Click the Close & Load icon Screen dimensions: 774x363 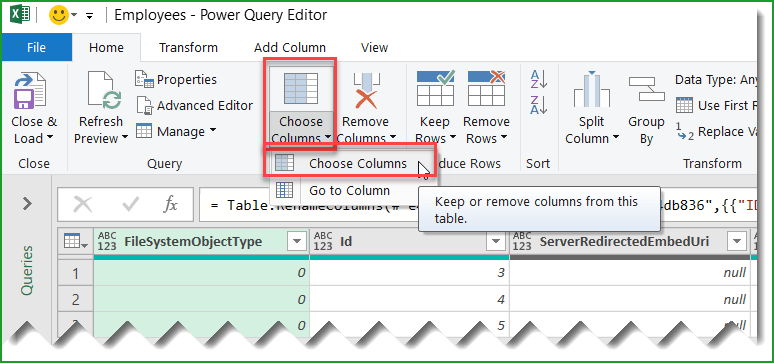point(30,91)
